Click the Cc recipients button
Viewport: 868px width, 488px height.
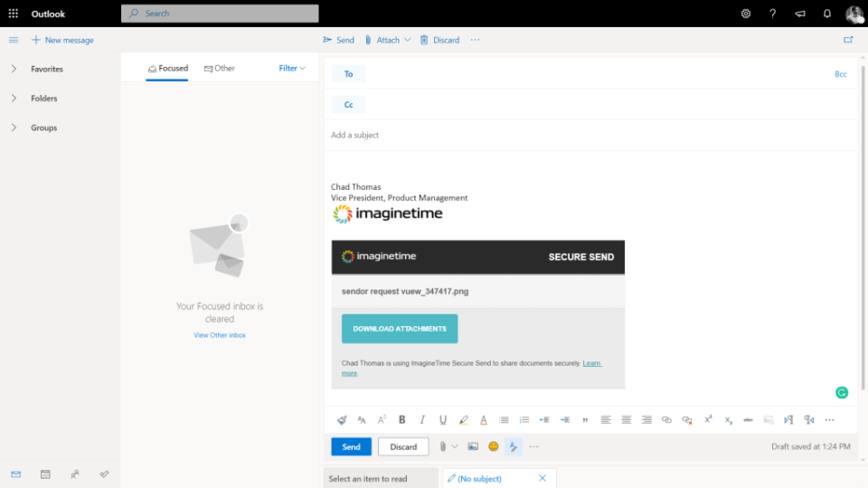tap(348, 105)
